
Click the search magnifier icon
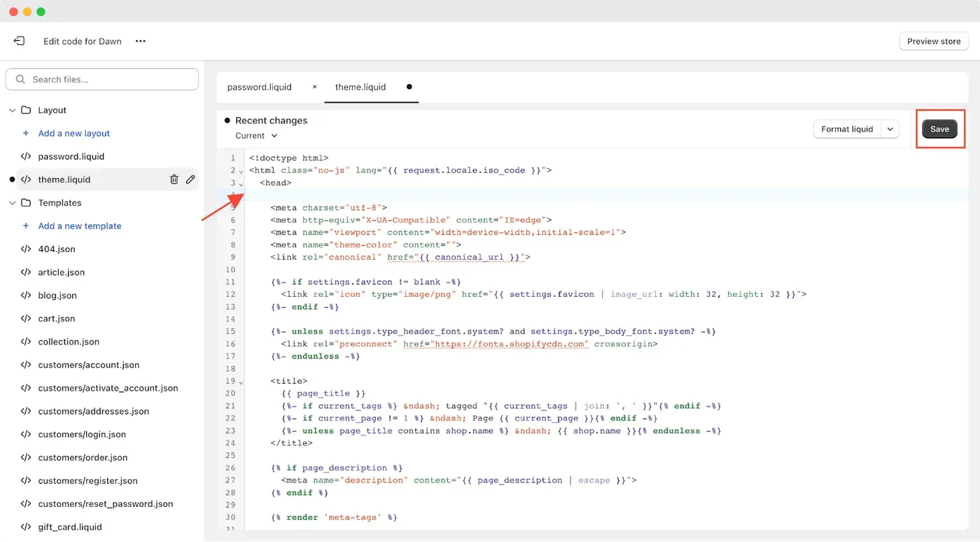point(20,79)
